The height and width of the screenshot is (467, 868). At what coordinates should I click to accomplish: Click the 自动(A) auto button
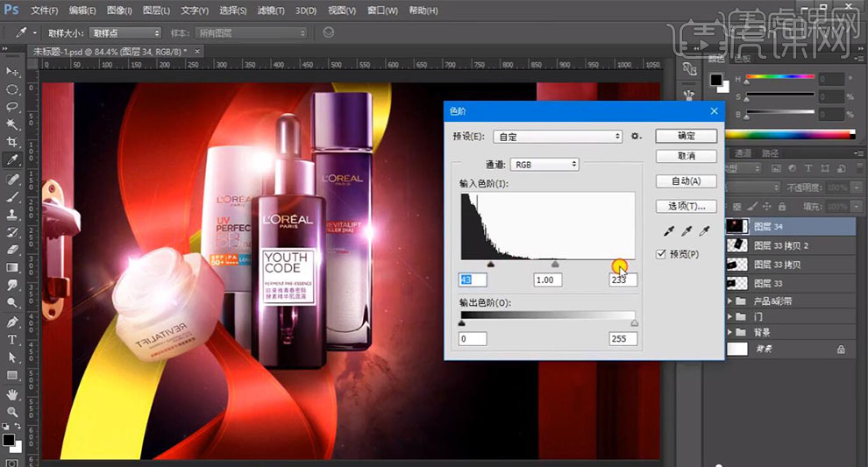(x=686, y=181)
